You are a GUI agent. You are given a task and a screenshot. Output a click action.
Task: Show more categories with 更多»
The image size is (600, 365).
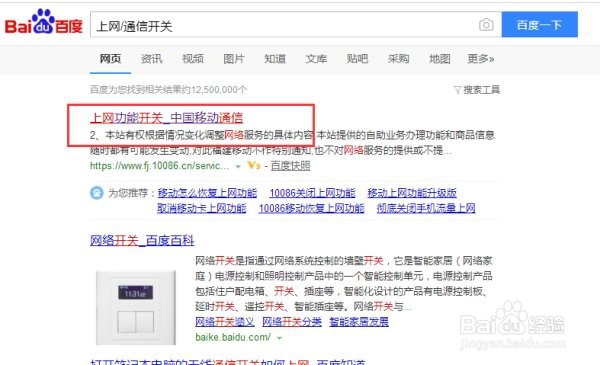point(481,59)
